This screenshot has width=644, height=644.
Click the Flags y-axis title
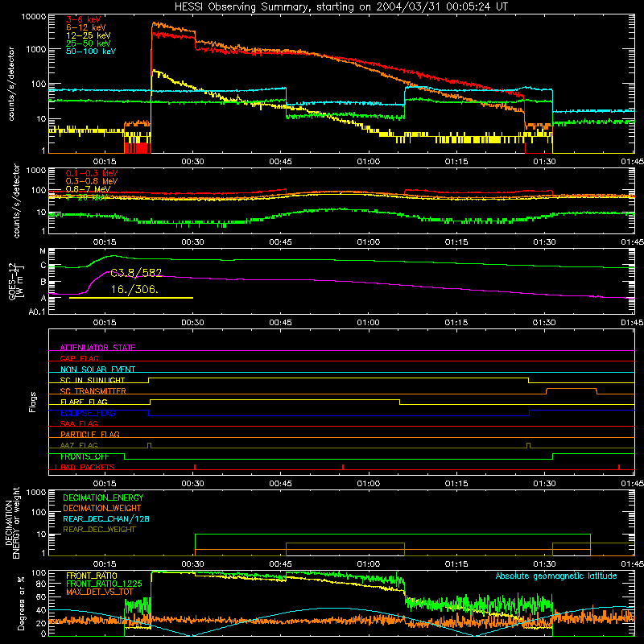click(x=33, y=402)
